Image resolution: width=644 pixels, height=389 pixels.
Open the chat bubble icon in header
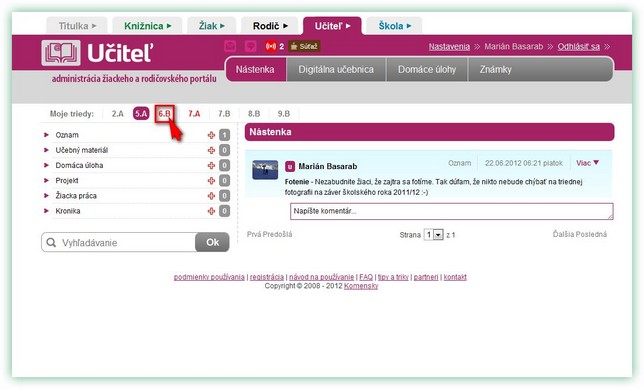pos(250,46)
